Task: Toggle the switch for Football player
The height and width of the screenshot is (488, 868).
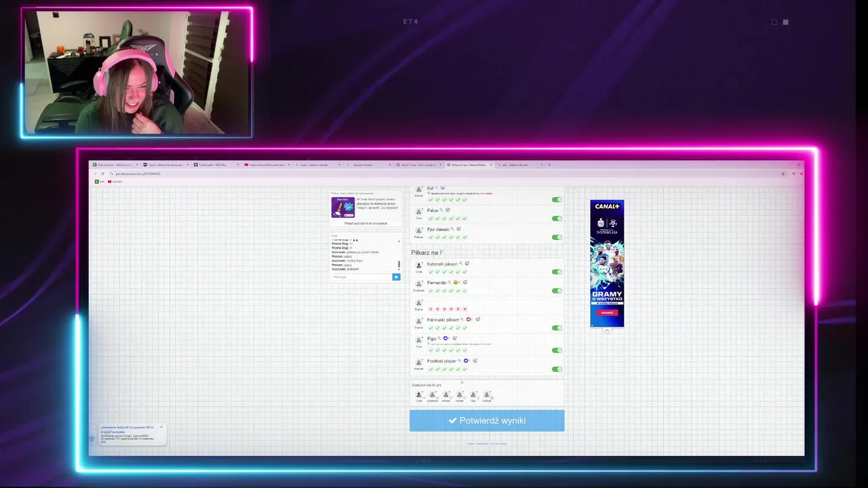Action: 557,369
